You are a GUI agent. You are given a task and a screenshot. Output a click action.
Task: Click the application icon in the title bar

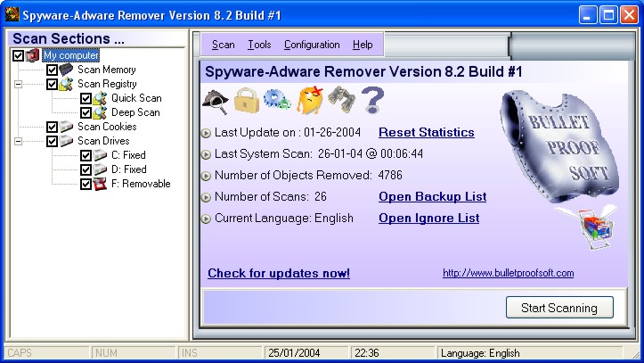pos(12,15)
